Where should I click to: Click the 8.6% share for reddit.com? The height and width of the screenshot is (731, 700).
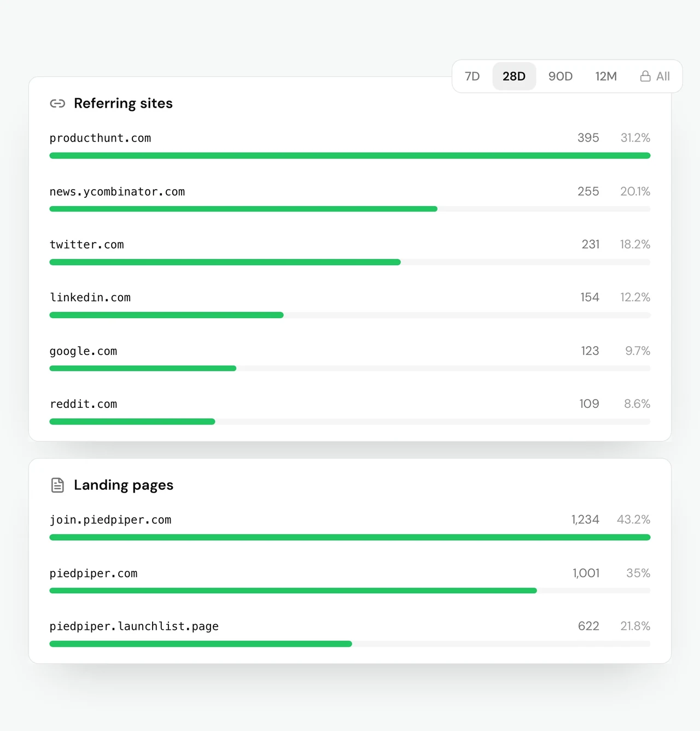(637, 404)
